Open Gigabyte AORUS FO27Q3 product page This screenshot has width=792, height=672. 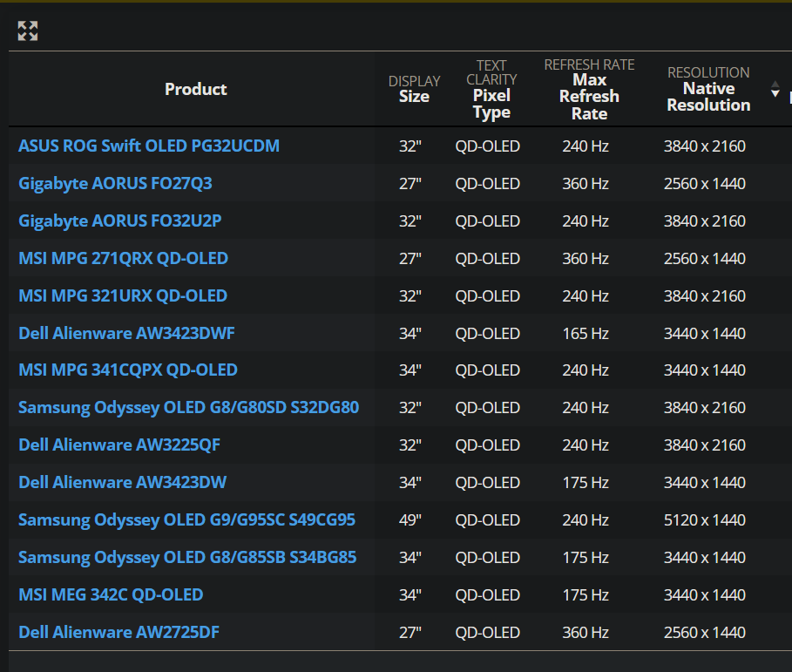[x=115, y=183]
